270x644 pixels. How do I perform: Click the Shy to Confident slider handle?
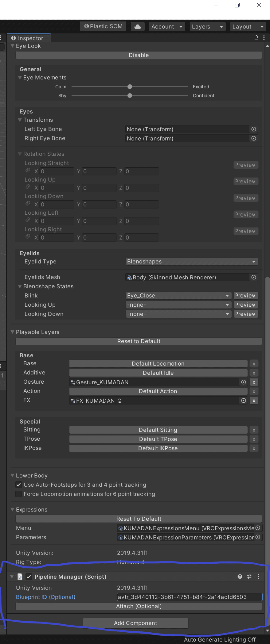pos(130,96)
